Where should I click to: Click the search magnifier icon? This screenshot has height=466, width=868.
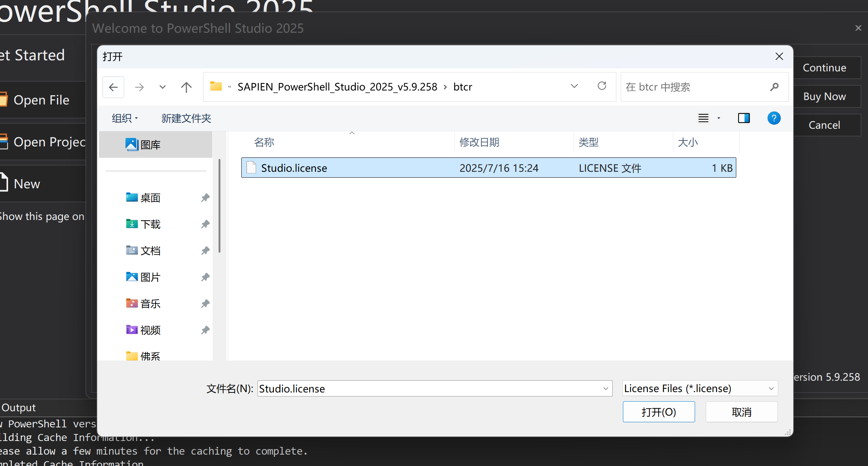point(774,87)
